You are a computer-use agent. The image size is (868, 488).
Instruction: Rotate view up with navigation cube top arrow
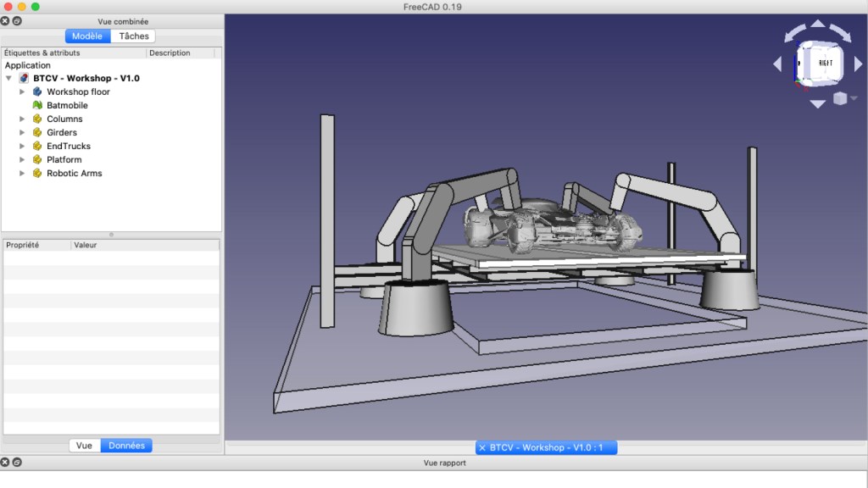817,25
